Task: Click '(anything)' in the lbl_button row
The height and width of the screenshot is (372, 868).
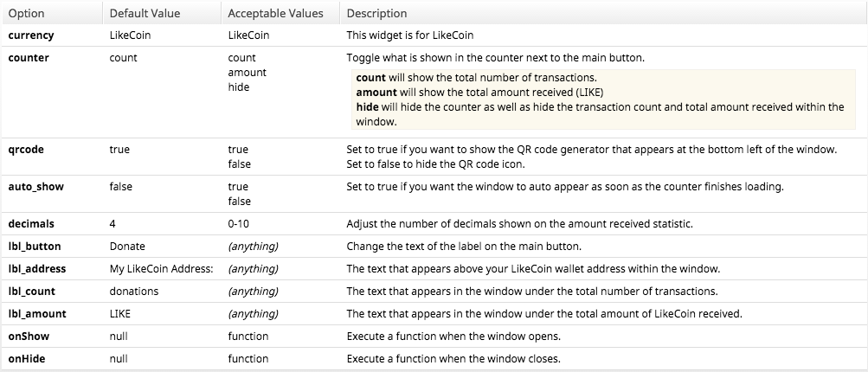Action: (x=253, y=247)
